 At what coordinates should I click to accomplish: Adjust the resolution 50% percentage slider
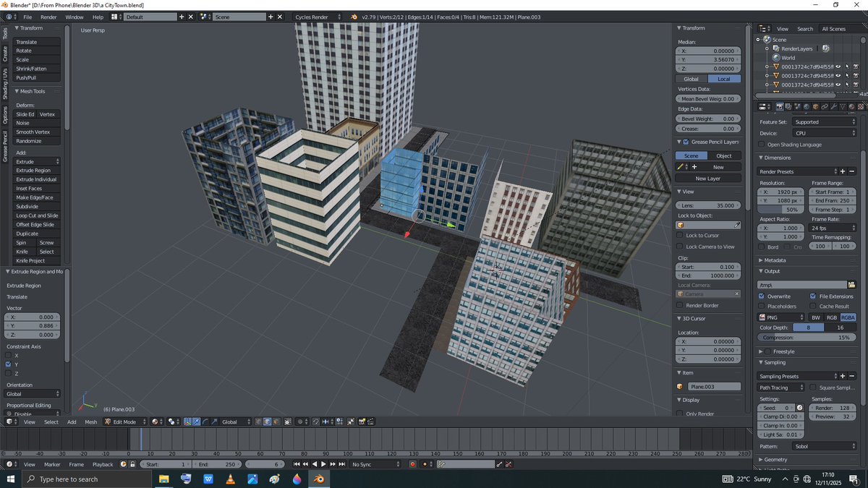coord(781,210)
